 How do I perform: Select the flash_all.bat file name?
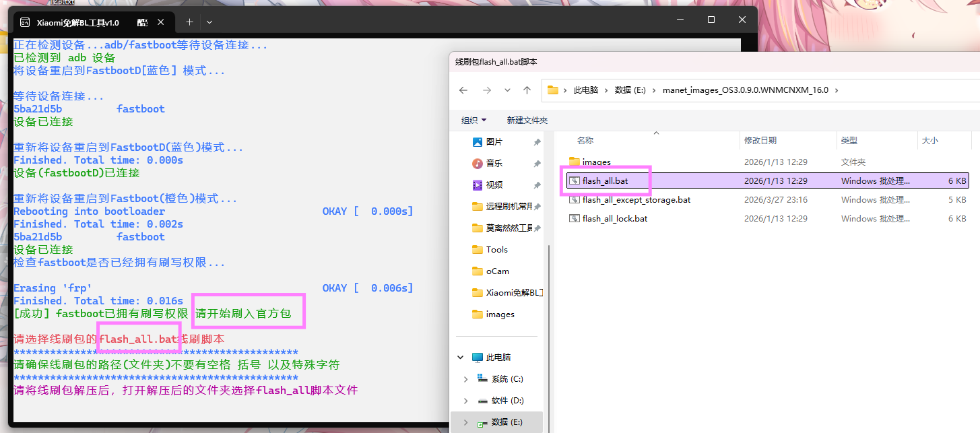605,181
